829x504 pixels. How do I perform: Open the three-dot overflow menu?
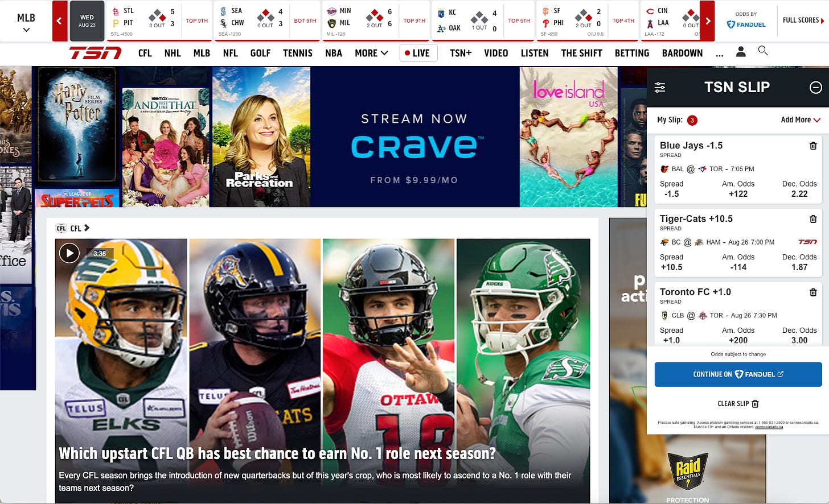(x=720, y=54)
